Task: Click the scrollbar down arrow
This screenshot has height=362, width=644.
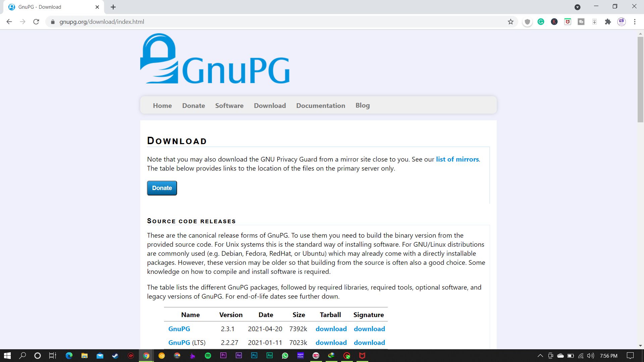Action: click(x=640, y=346)
